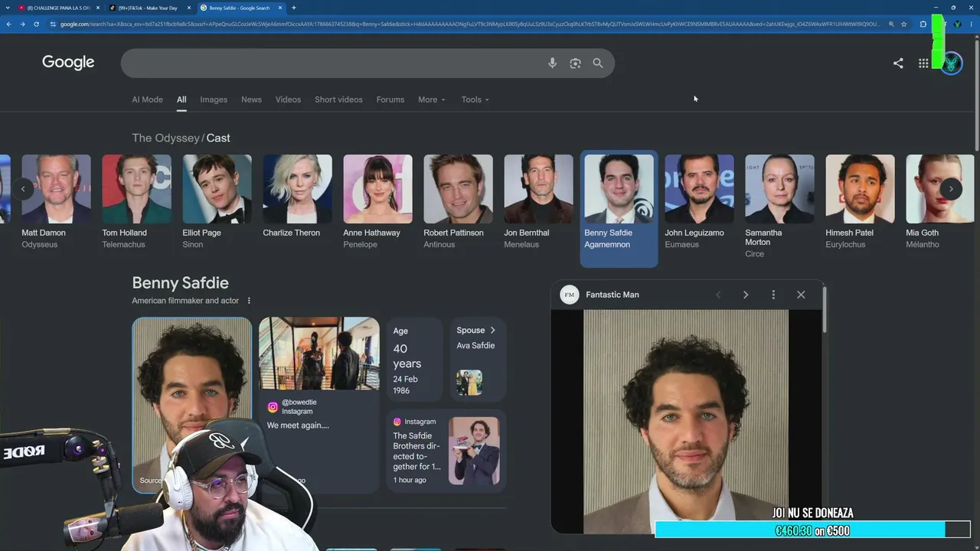
Task: Open three-dot options in Fantastic Man preview
Action: (x=773, y=295)
